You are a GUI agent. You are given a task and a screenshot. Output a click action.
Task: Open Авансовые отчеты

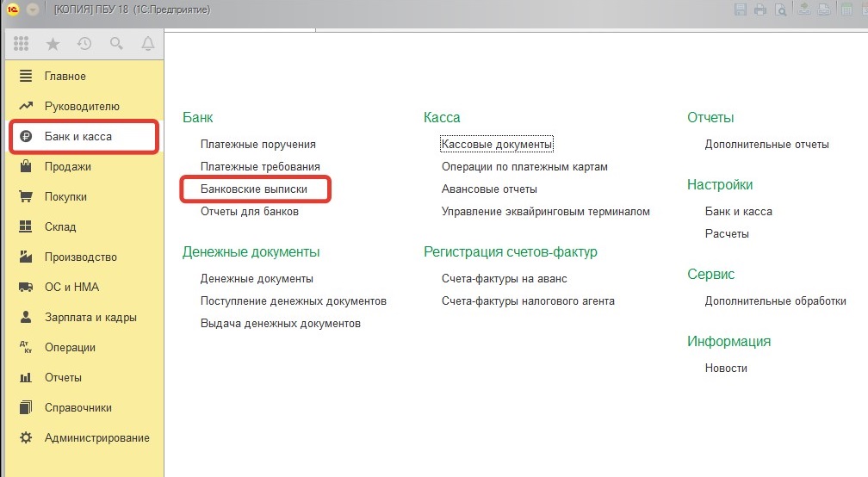tap(489, 189)
